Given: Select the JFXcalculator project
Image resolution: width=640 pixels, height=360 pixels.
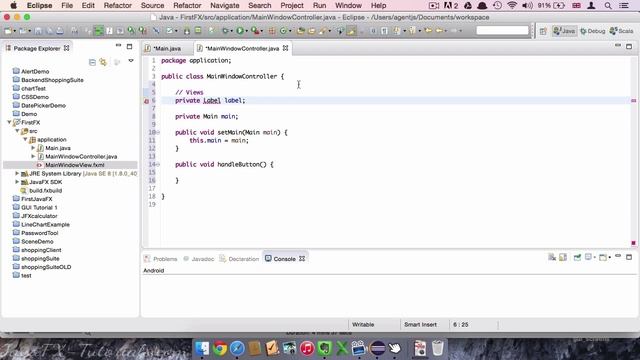Looking at the screenshot, I should point(39,216).
